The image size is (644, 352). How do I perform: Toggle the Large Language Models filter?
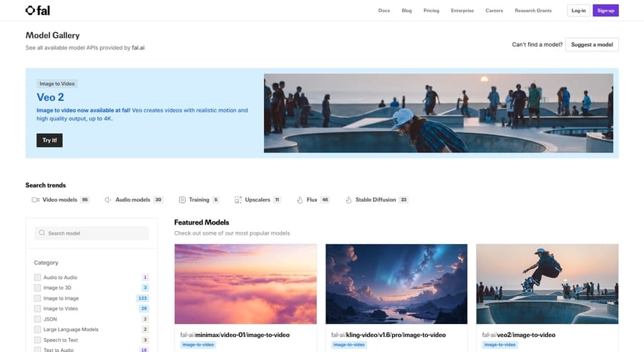(37, 329)
